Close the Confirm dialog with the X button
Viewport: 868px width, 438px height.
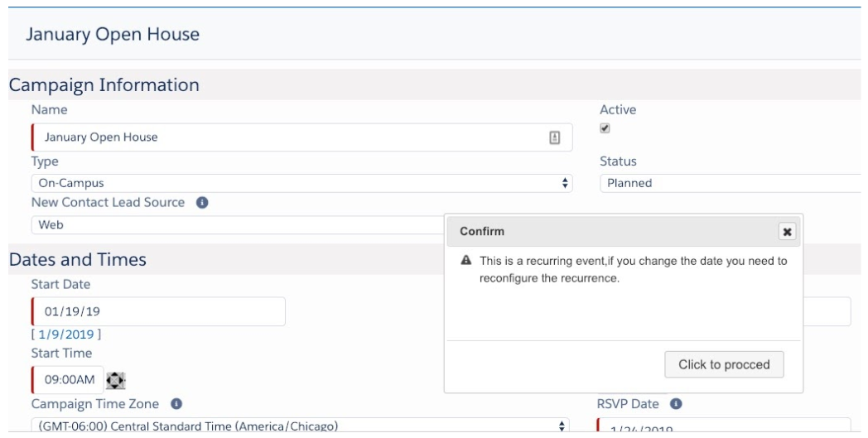(787, 232)
